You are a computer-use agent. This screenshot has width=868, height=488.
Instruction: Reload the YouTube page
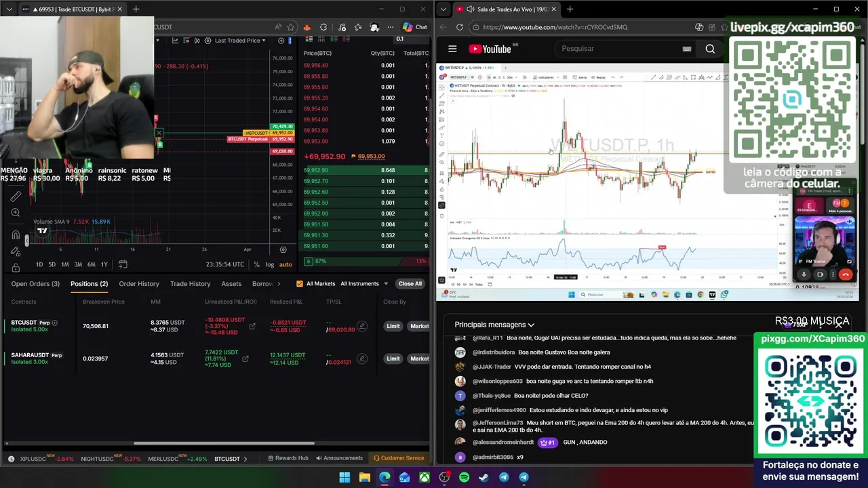click(x=460, y=27)
